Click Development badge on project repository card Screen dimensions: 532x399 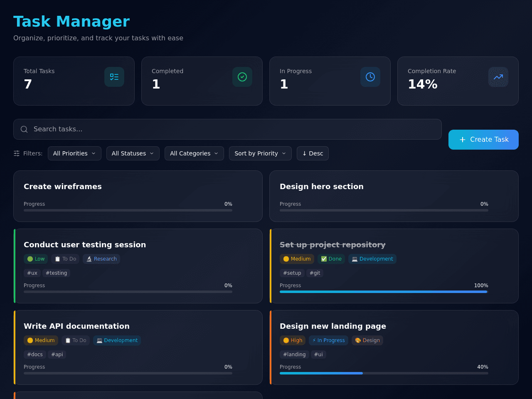pos(372,259)
